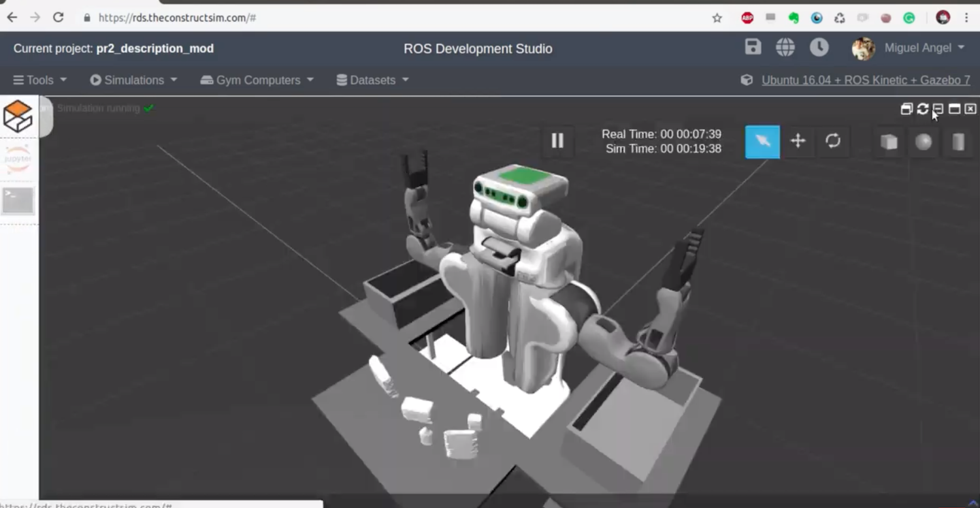Click the Miguel Angel profile avatar
The image size is (980, 508).
tap(863, 49)
